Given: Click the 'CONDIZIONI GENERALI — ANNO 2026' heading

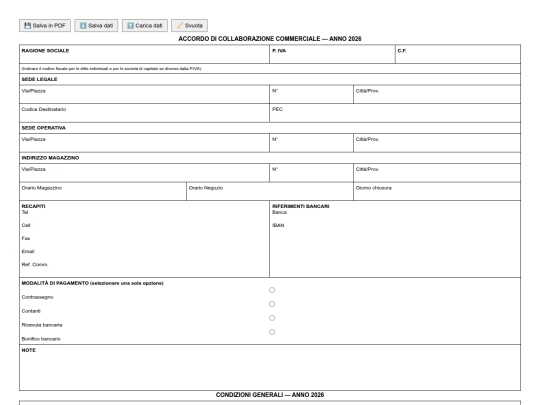Looking at the screenshot, I should (x=270, y=395).
